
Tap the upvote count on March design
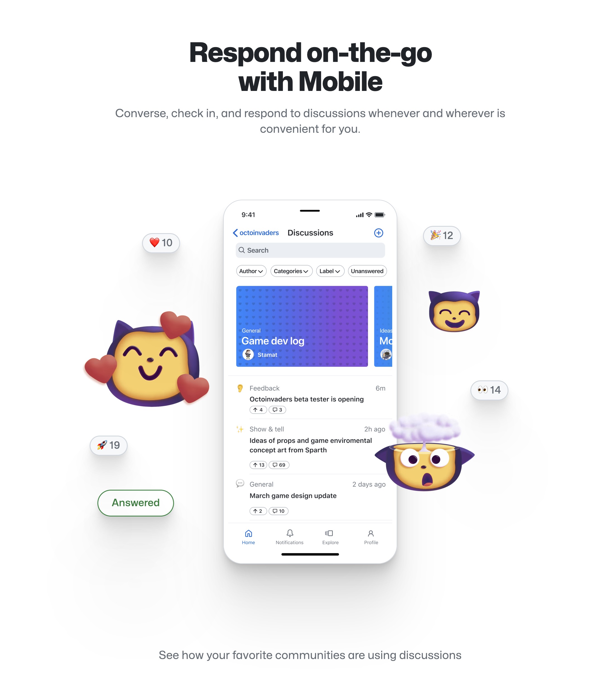click(257, 511)
